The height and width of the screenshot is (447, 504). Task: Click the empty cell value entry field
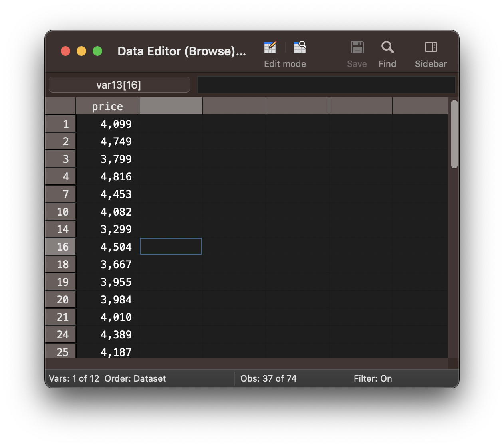326,85
